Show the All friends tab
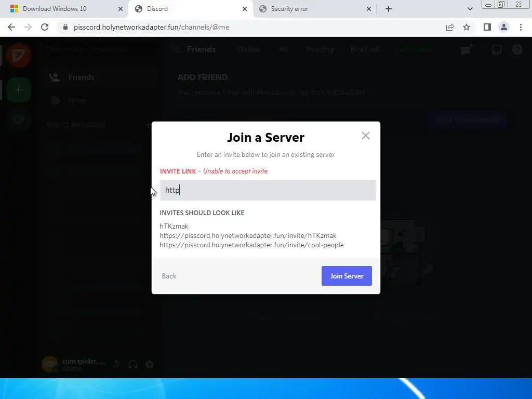Screen dimensions: 532x399 click(283, 49)
